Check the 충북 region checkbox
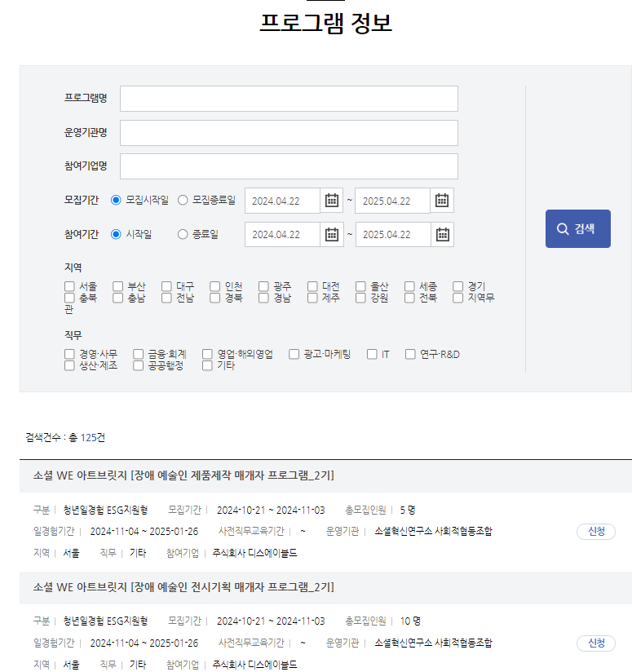 69,298
